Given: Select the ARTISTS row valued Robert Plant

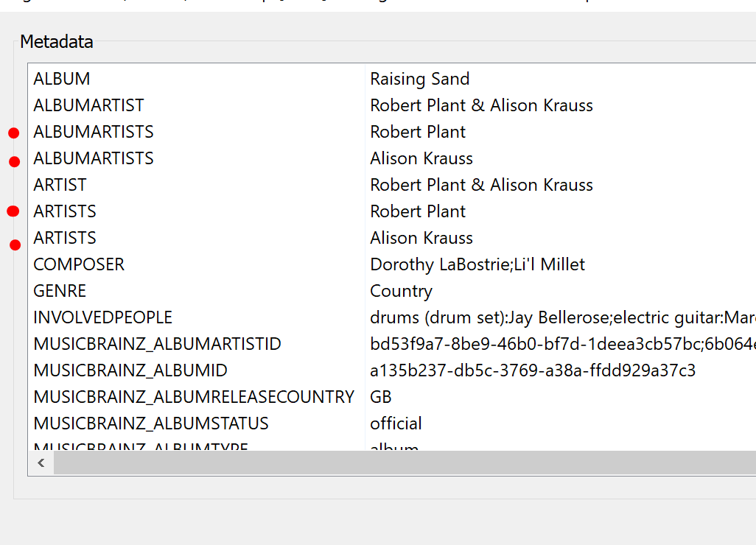Looking at the screenshot, I should (65, 211).
